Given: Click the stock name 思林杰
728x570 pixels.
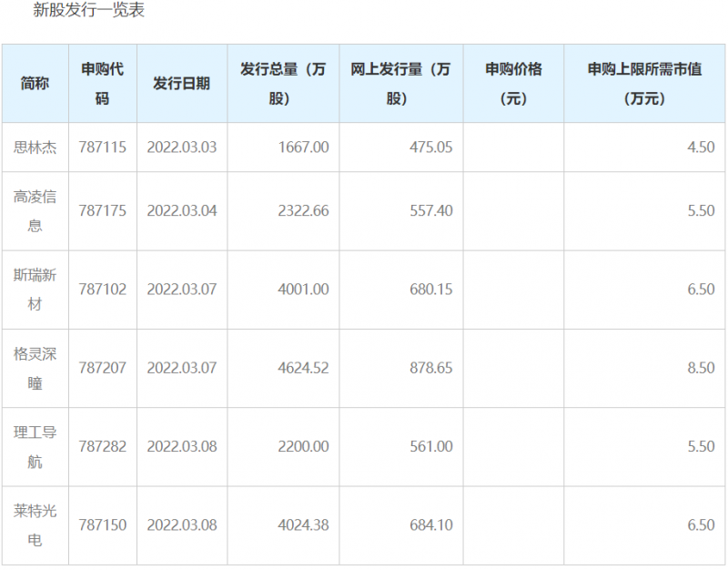Looking at the screenshot, I should click(x=35, y=148).
